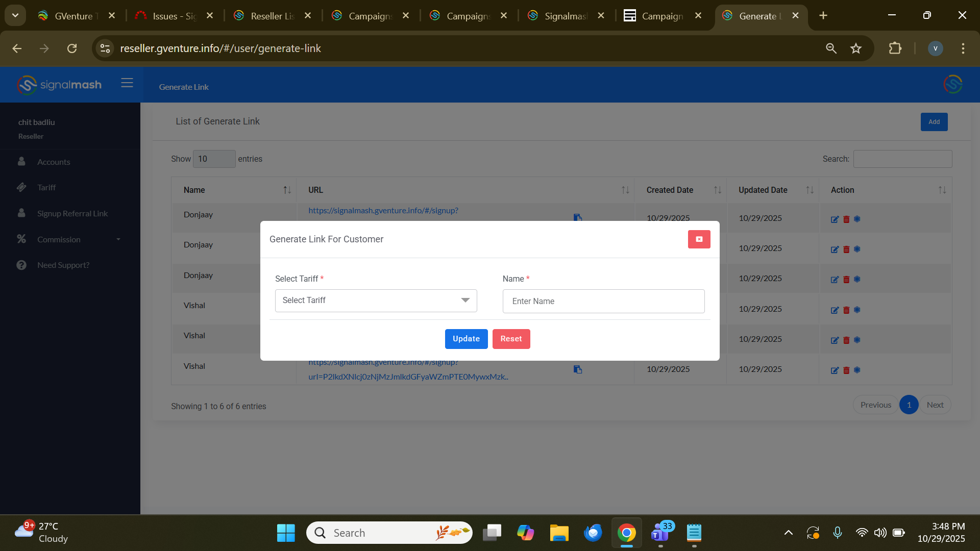Close the Generate Link For Customer dialog
Viewport: 980px width, 551px height.
[699, 239]
